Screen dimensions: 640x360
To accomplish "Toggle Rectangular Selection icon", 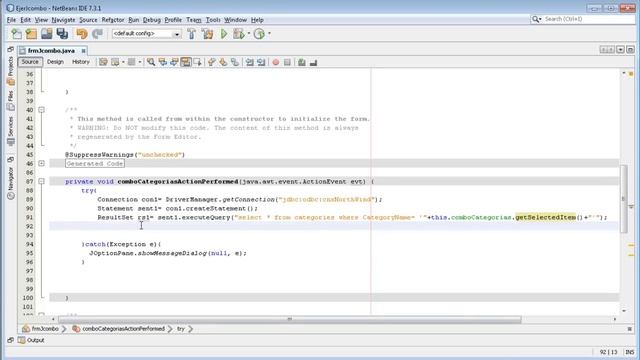I will pyautogui.click(x=198, y=62).
